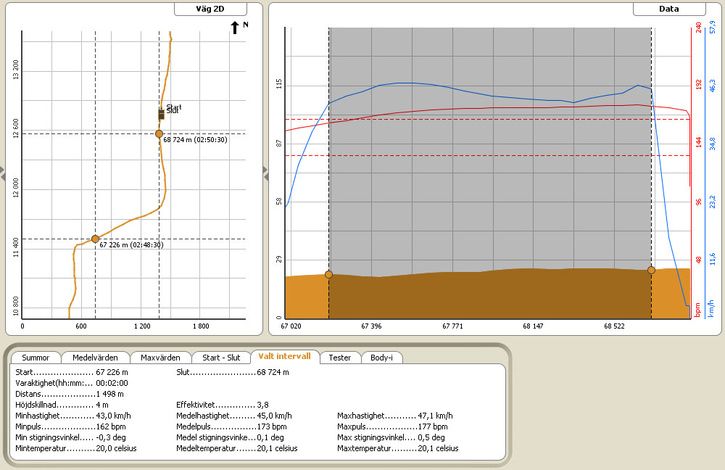The image size is (725, 470).
Task: Open the Summor tab
Action: tap(36, 358)
